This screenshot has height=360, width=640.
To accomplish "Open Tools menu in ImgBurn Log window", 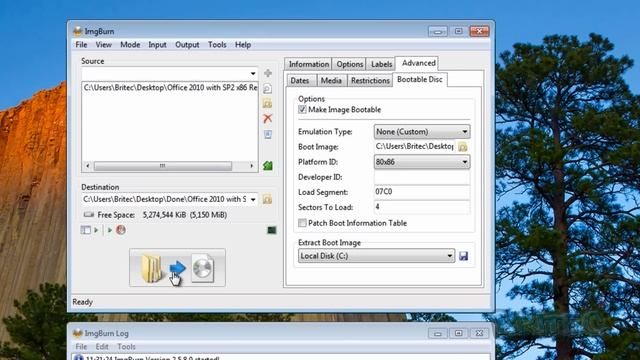I will pos(127,347).
